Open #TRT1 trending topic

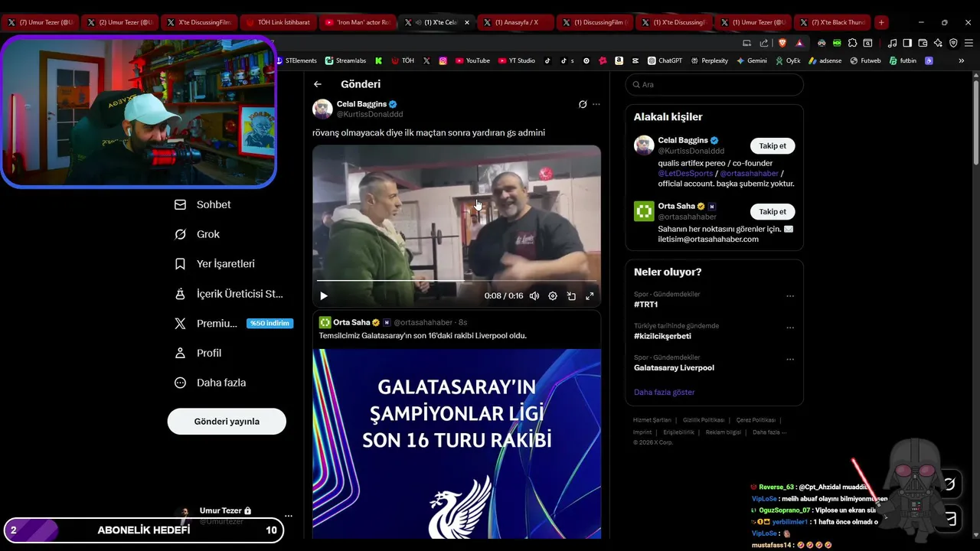[x=646, y=305]
